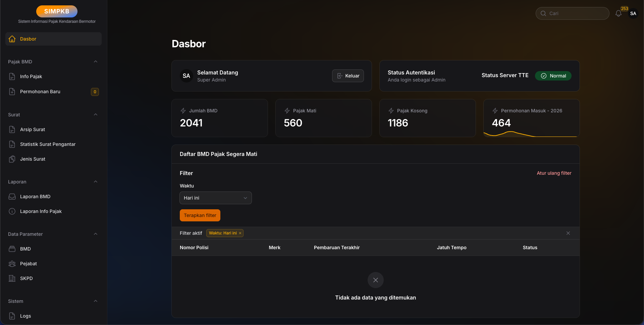Click the Pajak Mati lightning icon
Screen dimensions: 644x325
point(287,111)
